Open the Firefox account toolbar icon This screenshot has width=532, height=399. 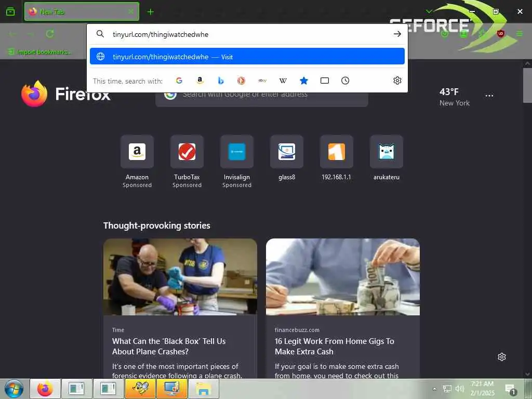click(463, 34)
